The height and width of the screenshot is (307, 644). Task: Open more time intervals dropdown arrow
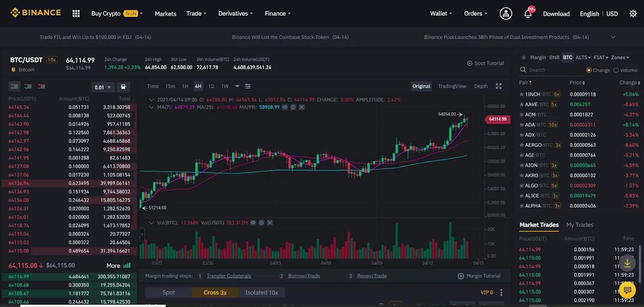(x=237, y=86)
